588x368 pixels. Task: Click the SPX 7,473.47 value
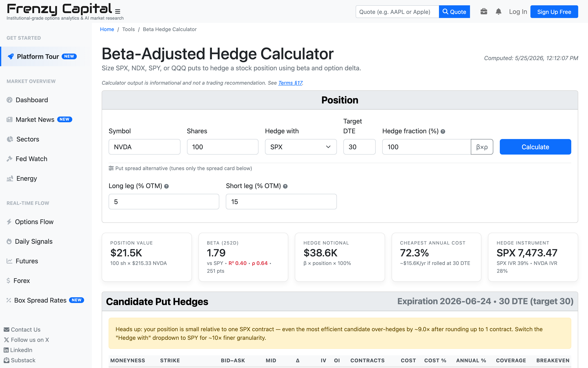click(527, 253)
